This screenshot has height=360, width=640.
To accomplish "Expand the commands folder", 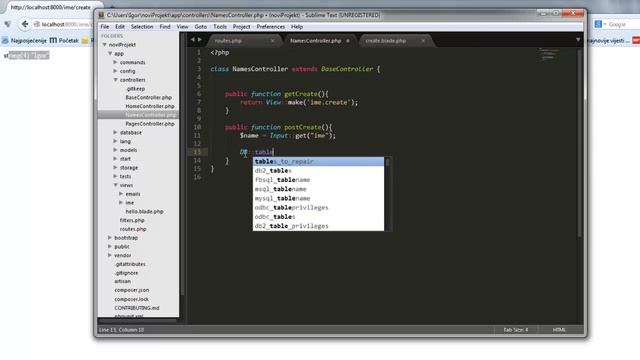I will tap(116, 62).
